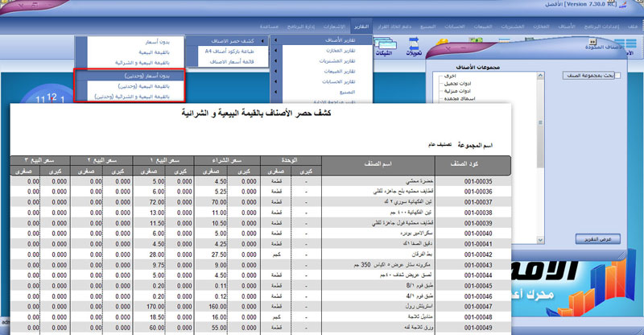Tick the بحث بمجموعة الصنف checkbox
This screenshot has height=335, width=644.
(617, 76)
